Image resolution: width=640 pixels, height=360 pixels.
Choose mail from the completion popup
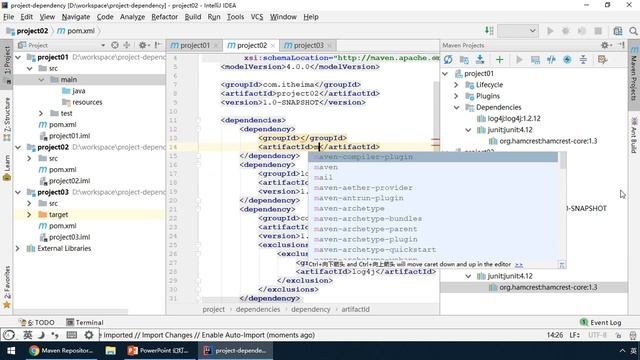(433, 178)
